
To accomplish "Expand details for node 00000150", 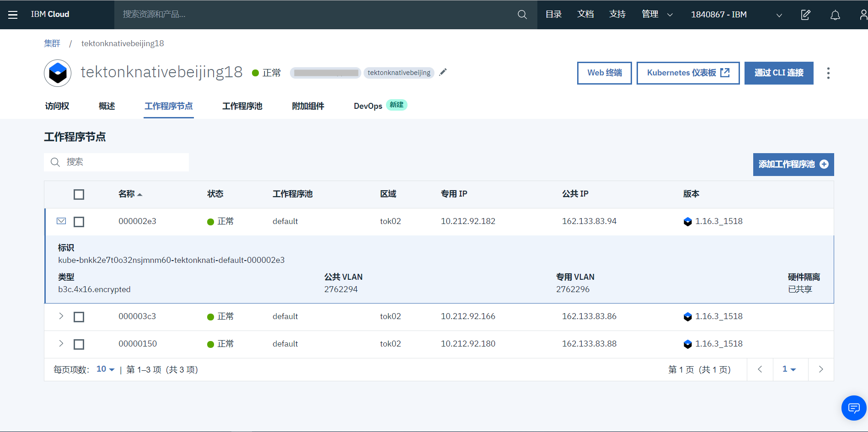I will (x=61, y=344).
